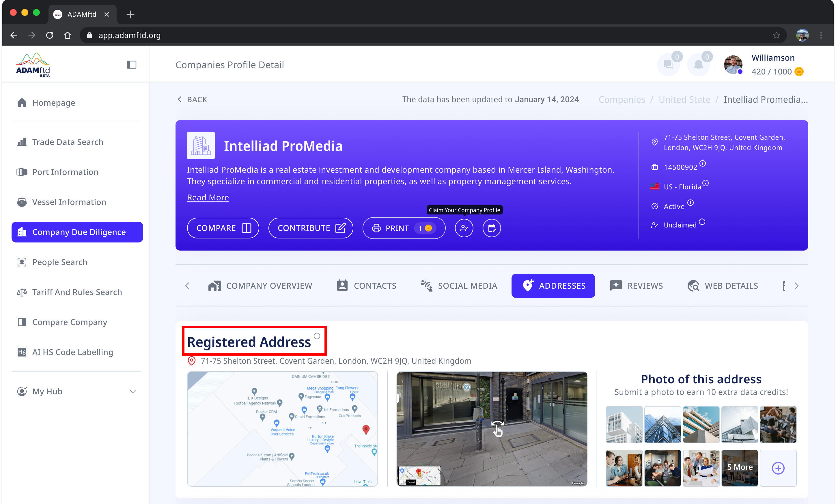
Task: Switch to the CONTACTS tab
Action: (x=366, y=285)
